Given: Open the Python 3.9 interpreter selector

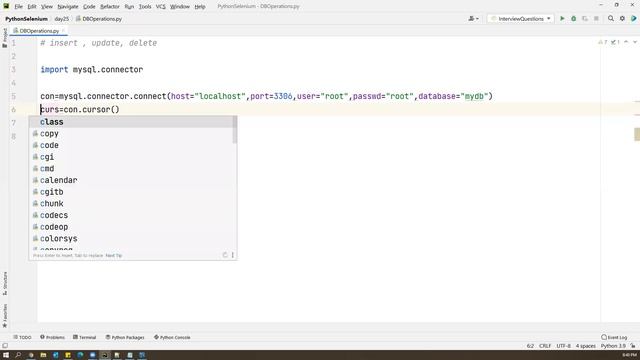Looking at the screenshot, I should 613,346.
